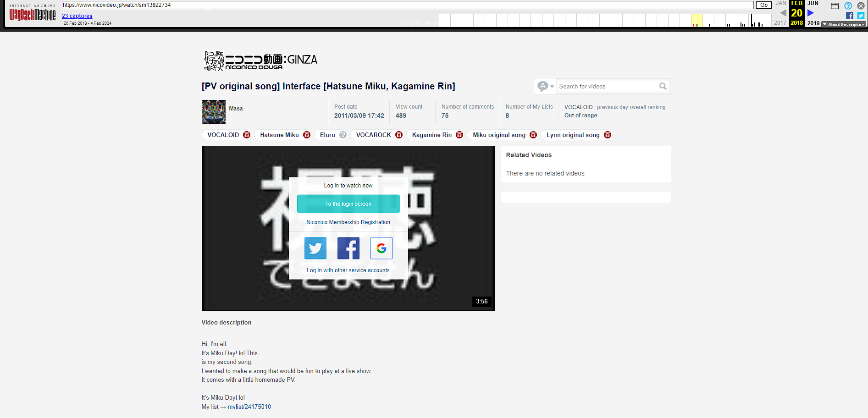This screenshot has height=418, width=868.
Task: Share capture on Facebook in Wayback toolbar
Action: pyautogui.click(x=850, y=16)
